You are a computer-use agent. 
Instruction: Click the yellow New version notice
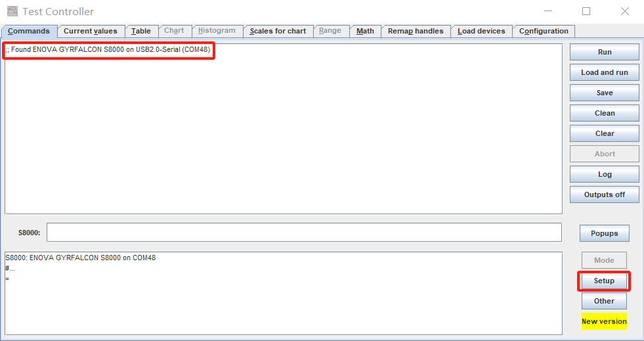[604, 321]
